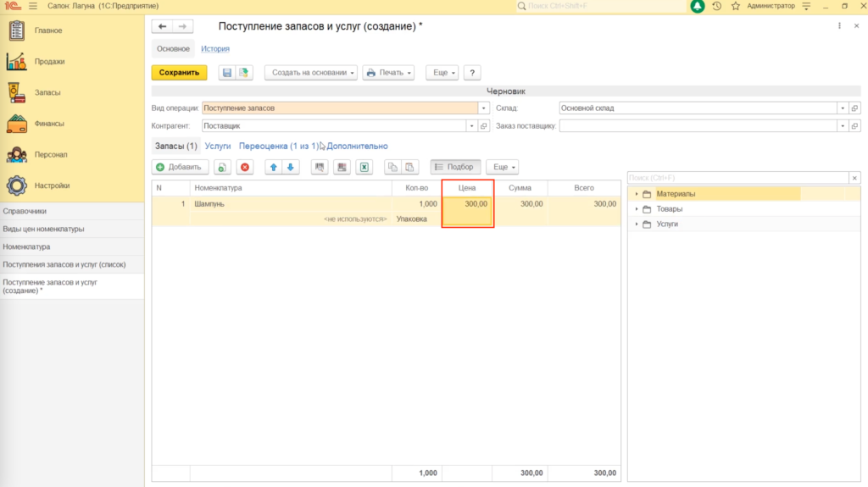This screenshot has height=487, width=868.
Task: Open Номенклатура page in sidebar
Action: [x=72, y=246]
